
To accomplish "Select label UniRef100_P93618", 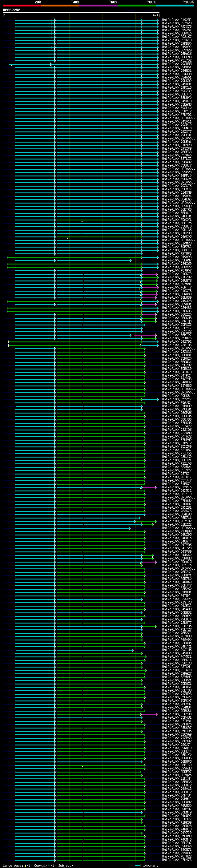I will (176, 40).
